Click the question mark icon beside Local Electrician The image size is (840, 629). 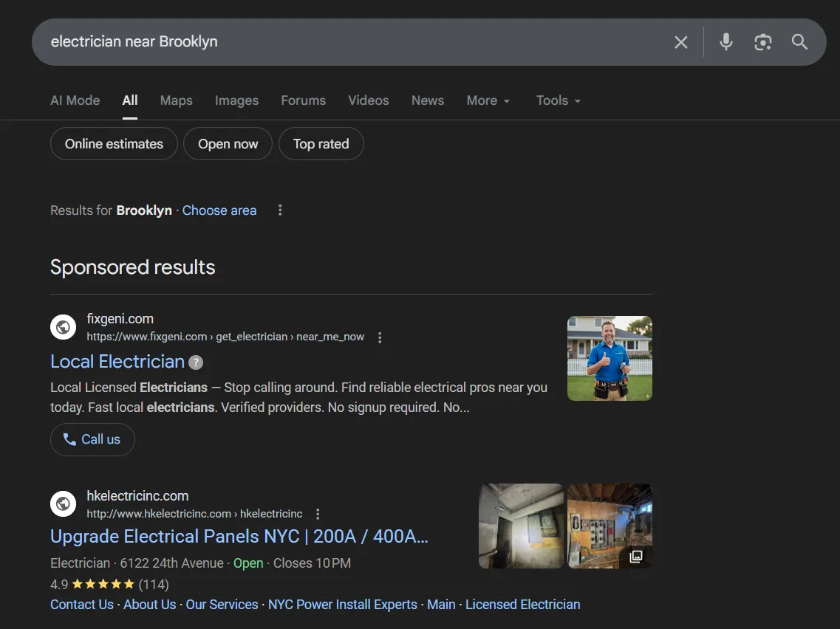(196, 363)
